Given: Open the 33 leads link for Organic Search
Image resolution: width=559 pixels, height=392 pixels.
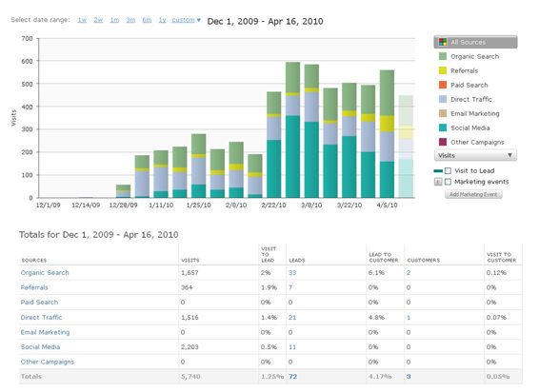Looking at the screenshot, I should (292, 273).
